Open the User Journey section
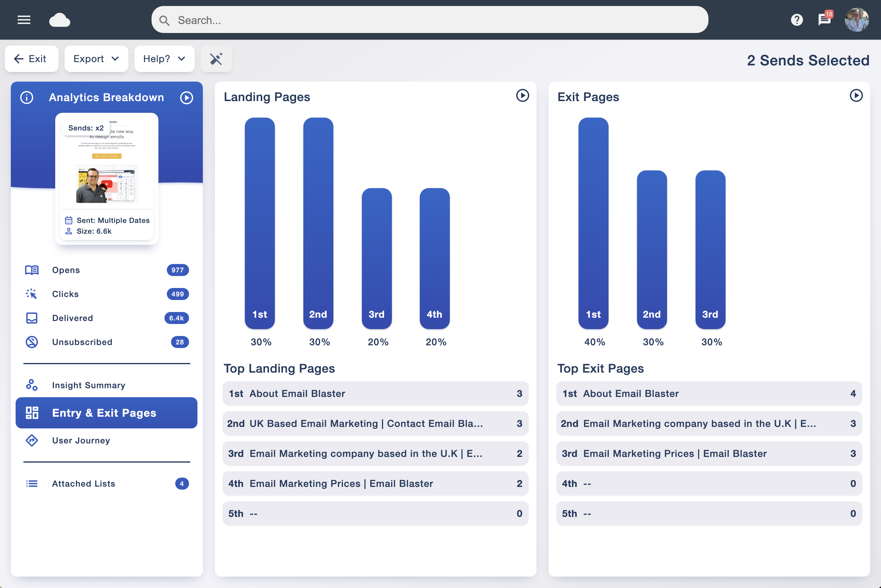This screenshot has height=588, width=881. tap(107, 440)
